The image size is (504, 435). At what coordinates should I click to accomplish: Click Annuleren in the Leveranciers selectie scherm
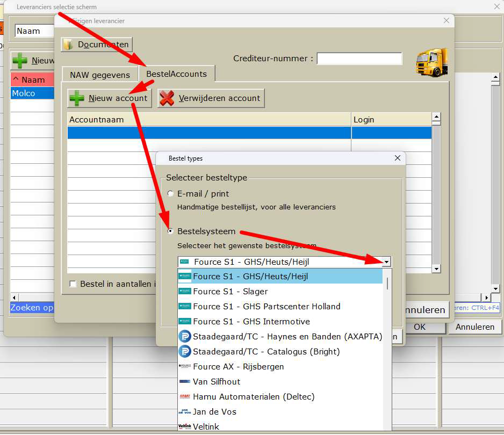coord(475,327)
